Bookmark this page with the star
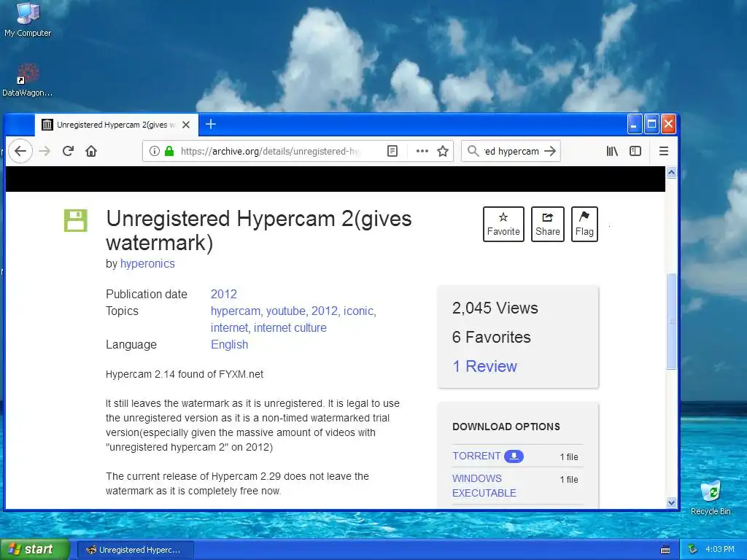The height and width of the screenshot is (560, 747). click(443, 151)
